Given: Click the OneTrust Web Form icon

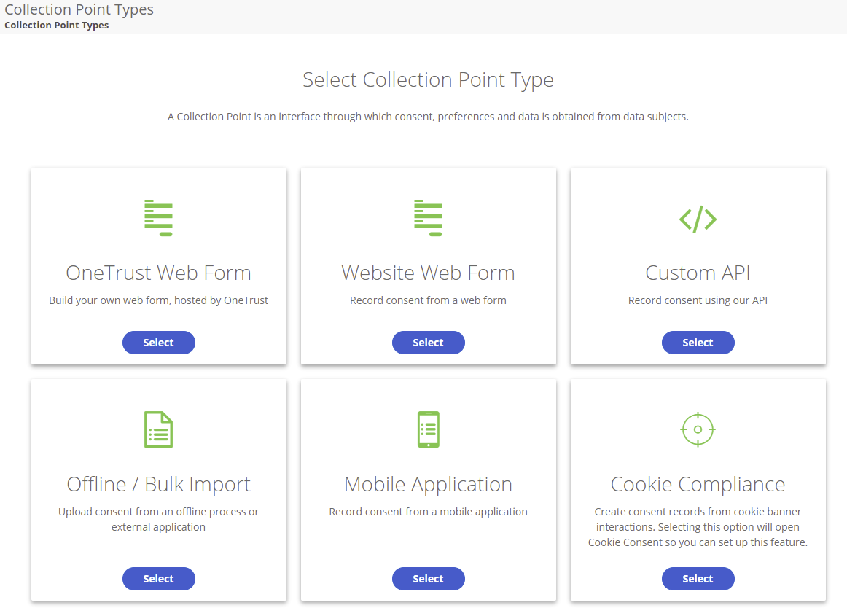Looking at the screenshot, I should (158, 218).
